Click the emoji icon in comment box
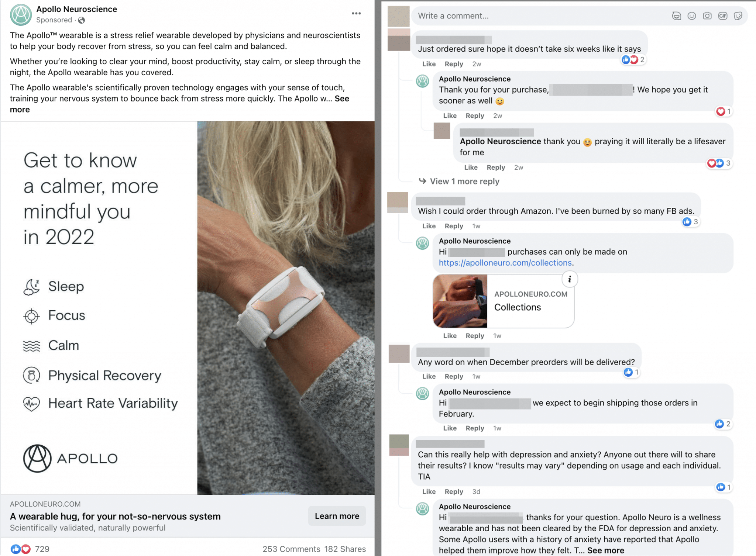Viewport: 756px width, 556px height. tap(692, 16)
